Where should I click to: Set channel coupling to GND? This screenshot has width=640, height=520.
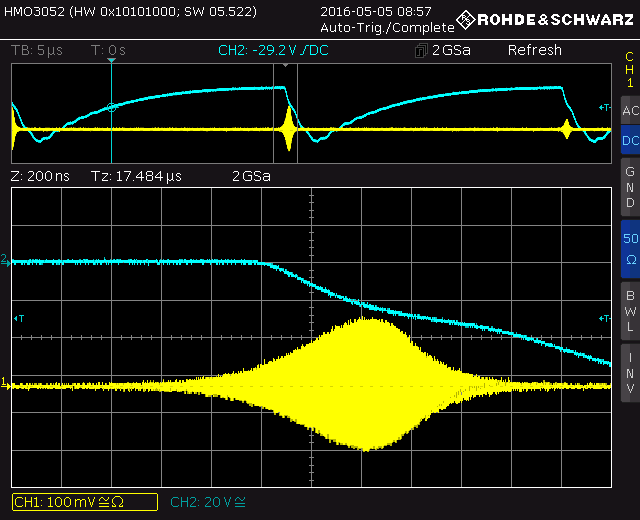(x=629, y=187)
